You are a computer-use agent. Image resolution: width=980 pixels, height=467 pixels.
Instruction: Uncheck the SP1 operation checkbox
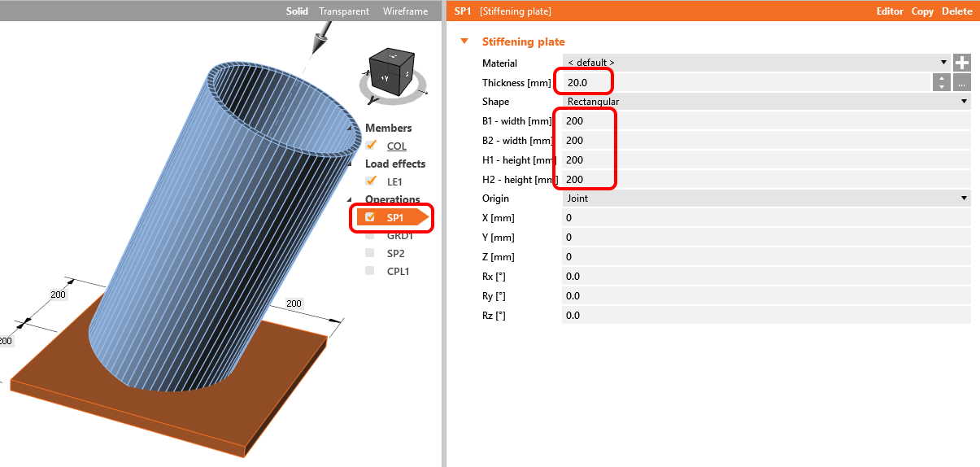pos(371,217)
